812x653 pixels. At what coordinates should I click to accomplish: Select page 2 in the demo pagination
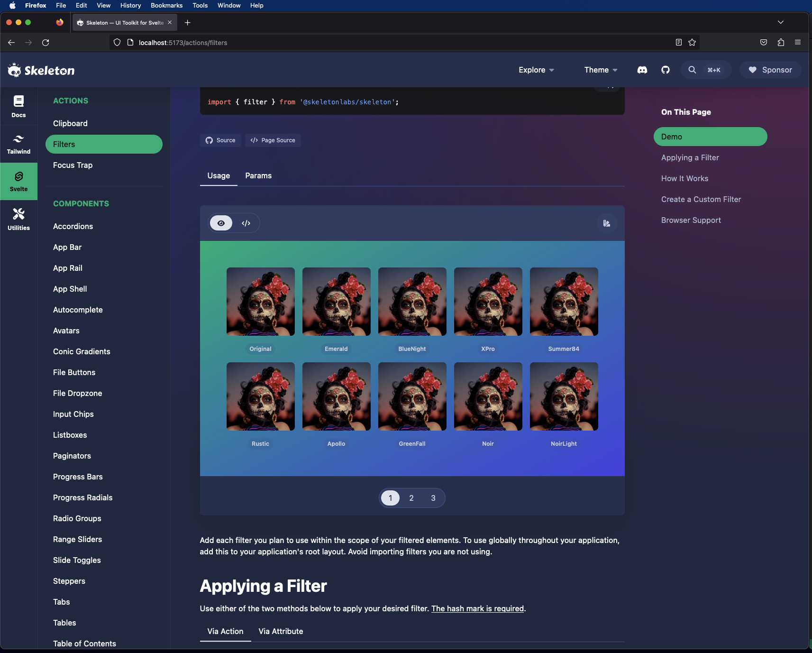pos(411,498)
